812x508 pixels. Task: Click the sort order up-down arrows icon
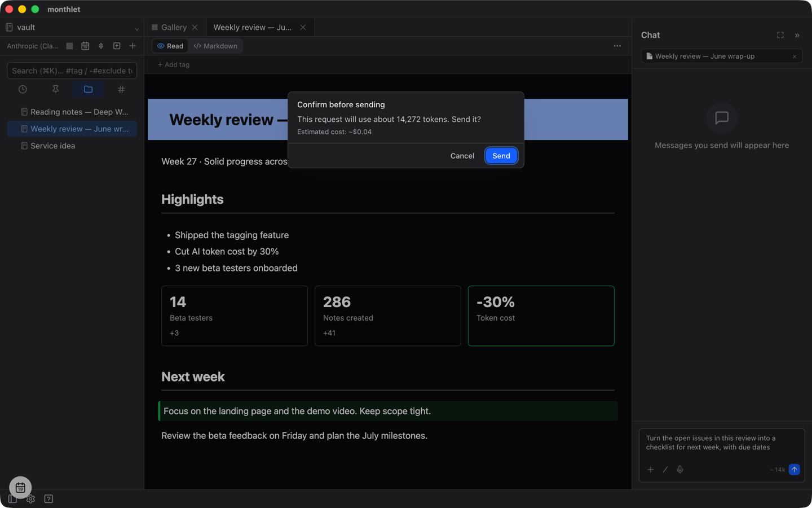tap(101, 46)
